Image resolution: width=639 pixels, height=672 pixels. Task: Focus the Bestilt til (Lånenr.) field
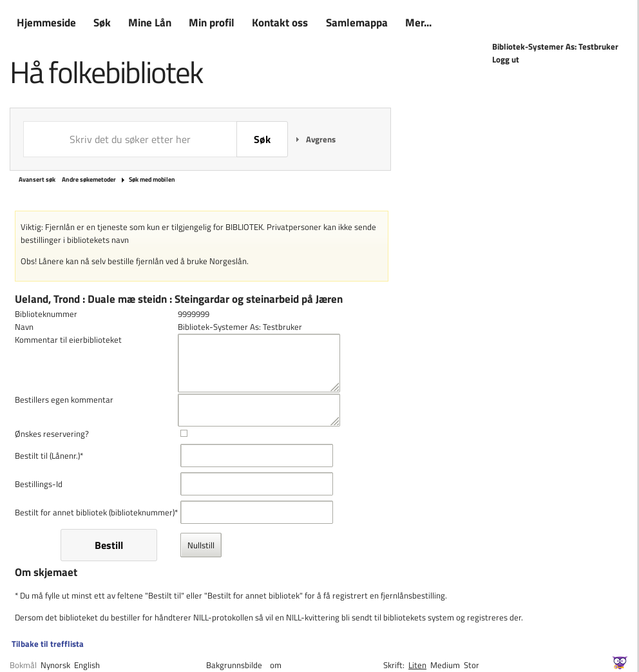pos(256,456)
